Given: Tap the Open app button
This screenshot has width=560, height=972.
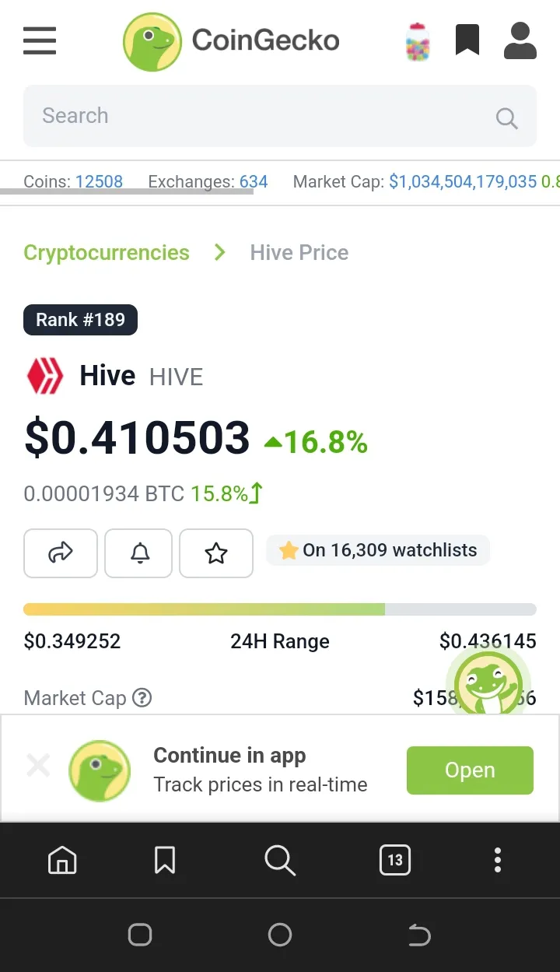Looking at the screenshot, I should coord(470,770).
